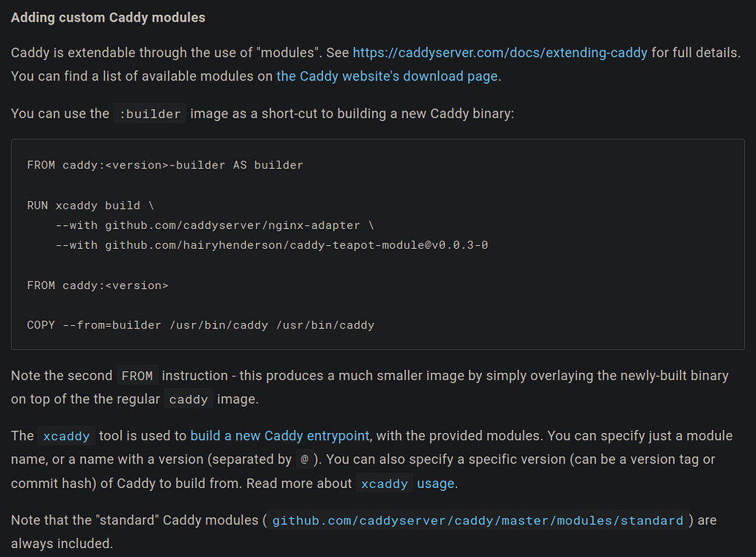Click the 'Caddy is extendable' paragraph text
The width and height of the screenshot is (756, 557).
(376, 64)
